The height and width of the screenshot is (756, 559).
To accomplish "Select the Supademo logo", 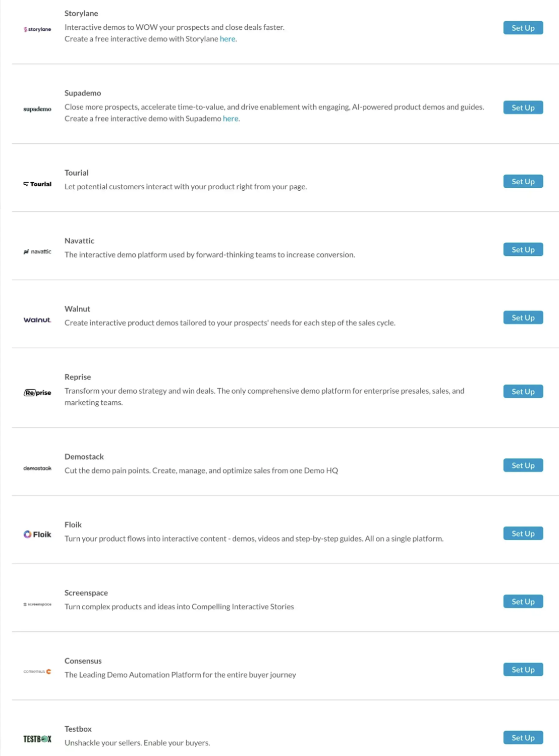I will point(37,109).
